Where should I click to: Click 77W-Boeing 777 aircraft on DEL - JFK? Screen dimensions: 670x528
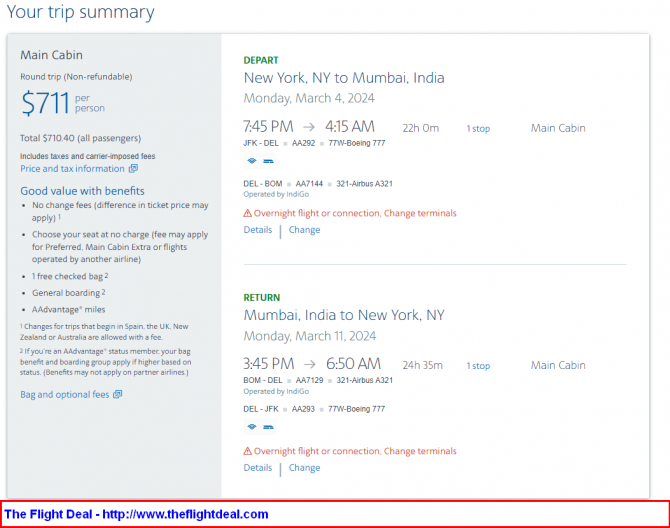[x=356, y=409]
